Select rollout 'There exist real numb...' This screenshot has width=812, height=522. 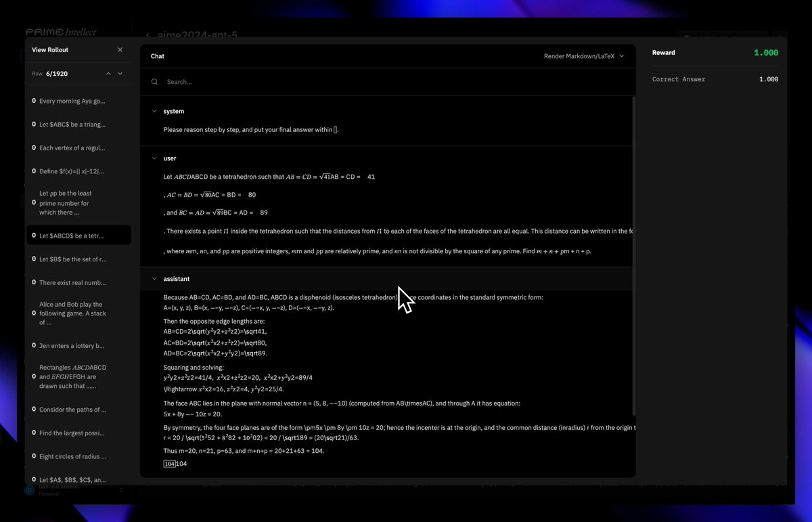(x=78, y=282)
